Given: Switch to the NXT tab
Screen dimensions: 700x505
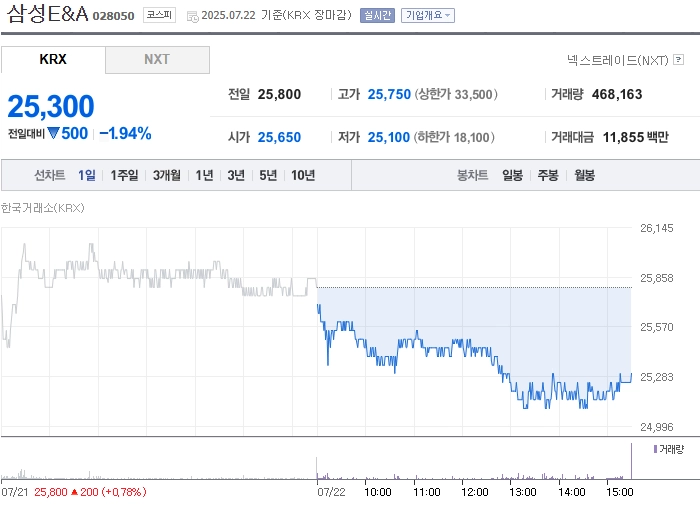Looking at the screenshot, I should tap(157, 59).
